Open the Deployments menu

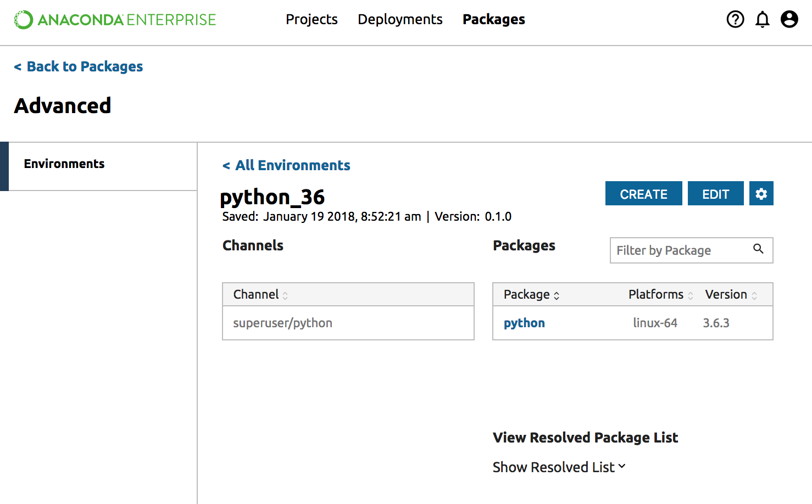[400, 20]
